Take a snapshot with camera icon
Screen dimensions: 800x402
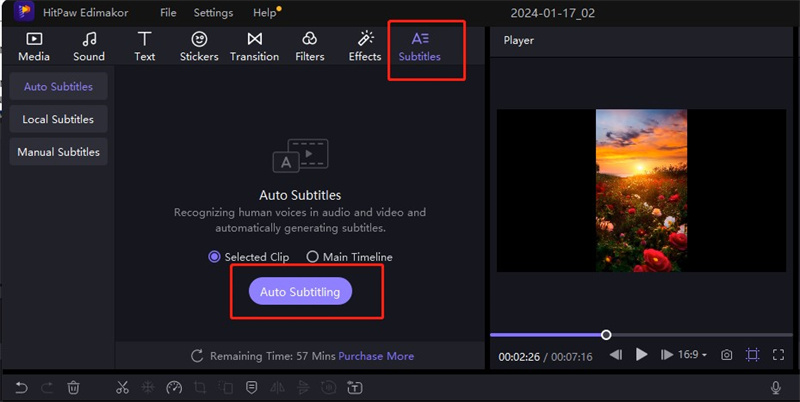coord(727,355)
